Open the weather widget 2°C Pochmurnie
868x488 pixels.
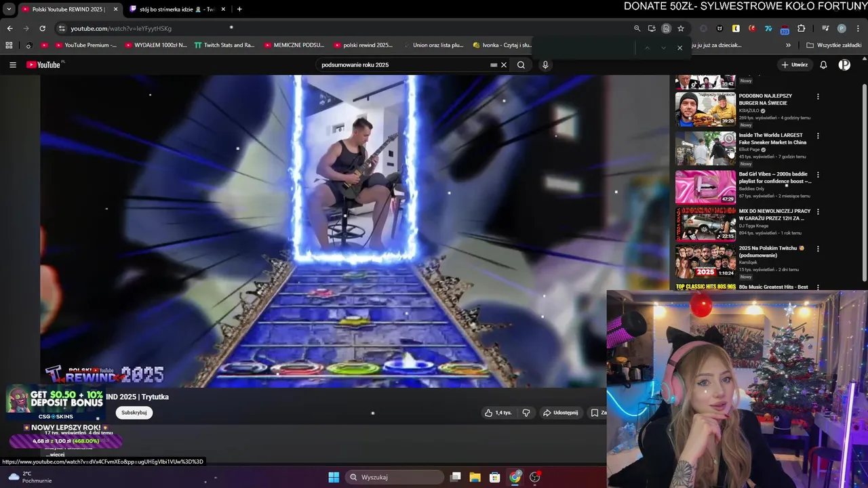tap(29, 477)
